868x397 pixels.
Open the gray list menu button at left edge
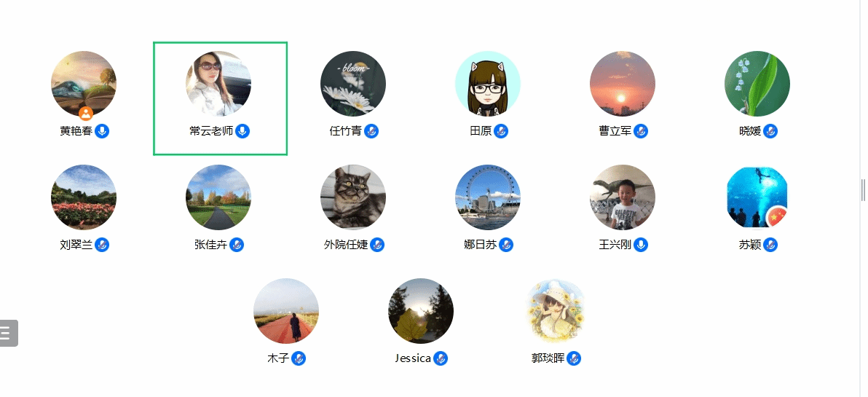click(8, 333)
